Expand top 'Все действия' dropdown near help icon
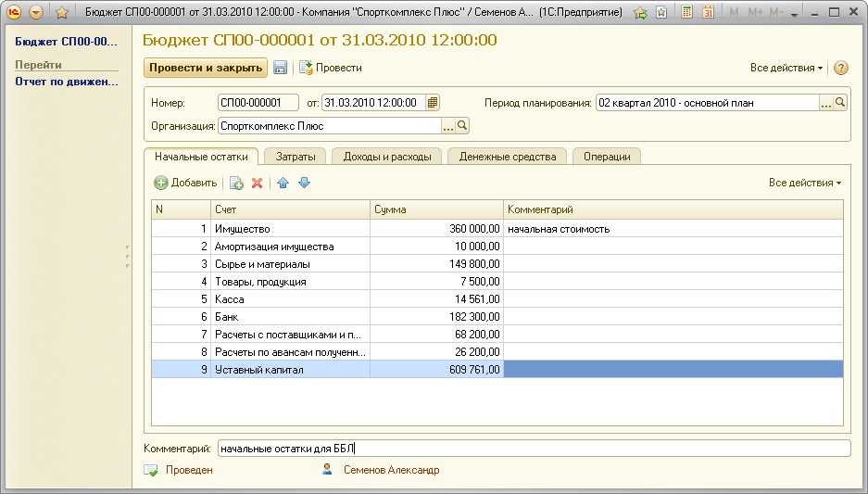The image size is (868, 494). 786,68
